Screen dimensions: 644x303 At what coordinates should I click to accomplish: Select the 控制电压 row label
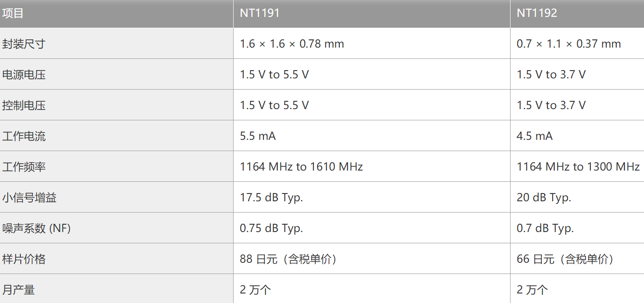pyautogui.click(x=24, y=105)
